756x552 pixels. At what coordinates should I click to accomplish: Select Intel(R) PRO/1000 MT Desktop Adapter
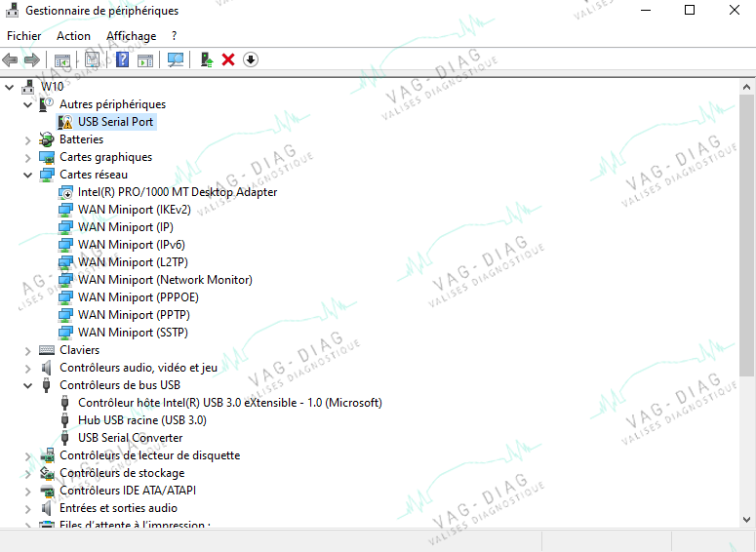(178, 192)
